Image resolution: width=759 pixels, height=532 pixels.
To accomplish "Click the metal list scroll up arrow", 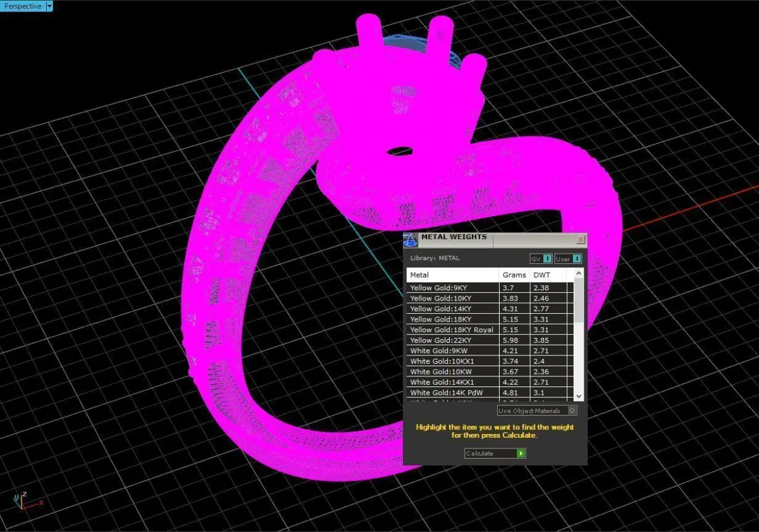I will tap(578, 273).
